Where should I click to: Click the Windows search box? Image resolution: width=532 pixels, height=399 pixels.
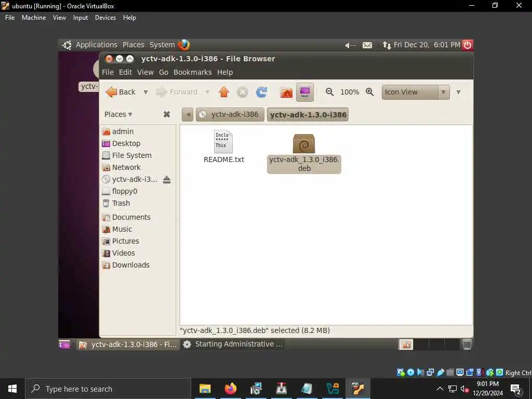tap(107, 389)
